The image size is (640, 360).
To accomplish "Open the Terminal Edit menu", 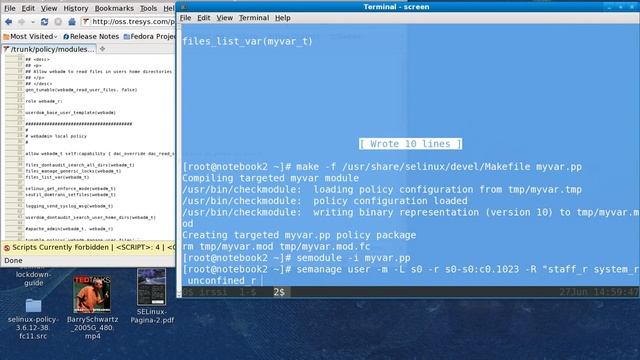I will [204, 18].
